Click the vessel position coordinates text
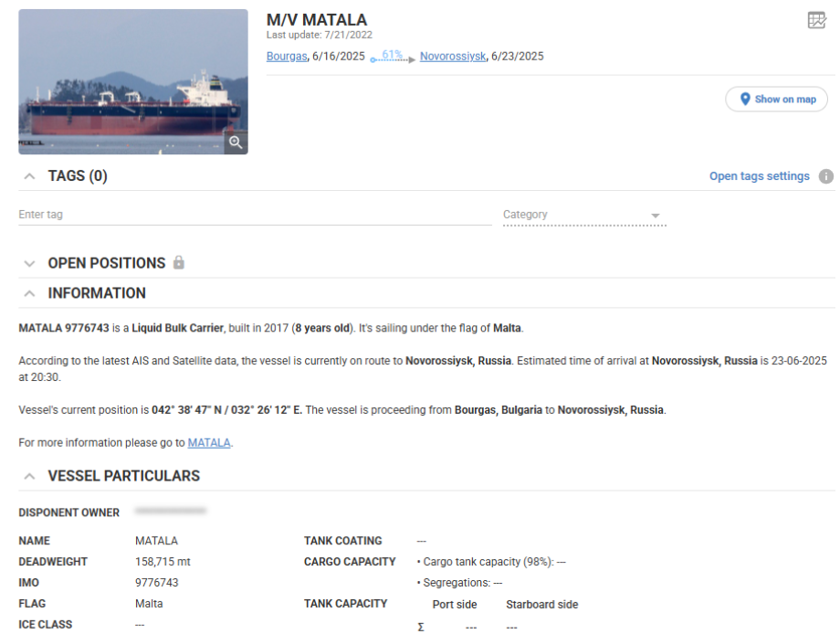Screen dimensions: 840x634 (x=226, y=410)
